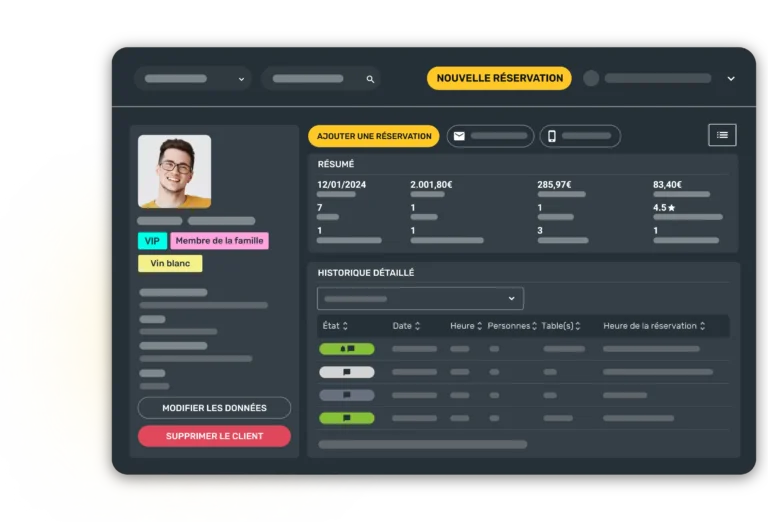This screenshot has width=768, height=522.
Task: Sort by Heure de la réservation
Action: coord(654,326)
